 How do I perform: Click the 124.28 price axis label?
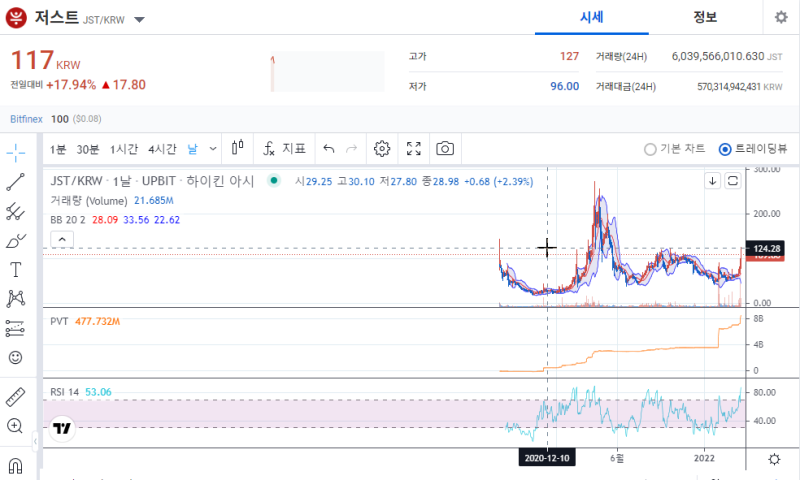click(x=766, y=248)
